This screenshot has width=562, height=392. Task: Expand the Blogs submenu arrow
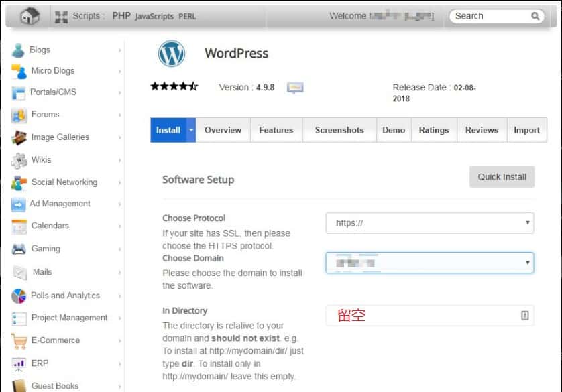pos(120,50)
